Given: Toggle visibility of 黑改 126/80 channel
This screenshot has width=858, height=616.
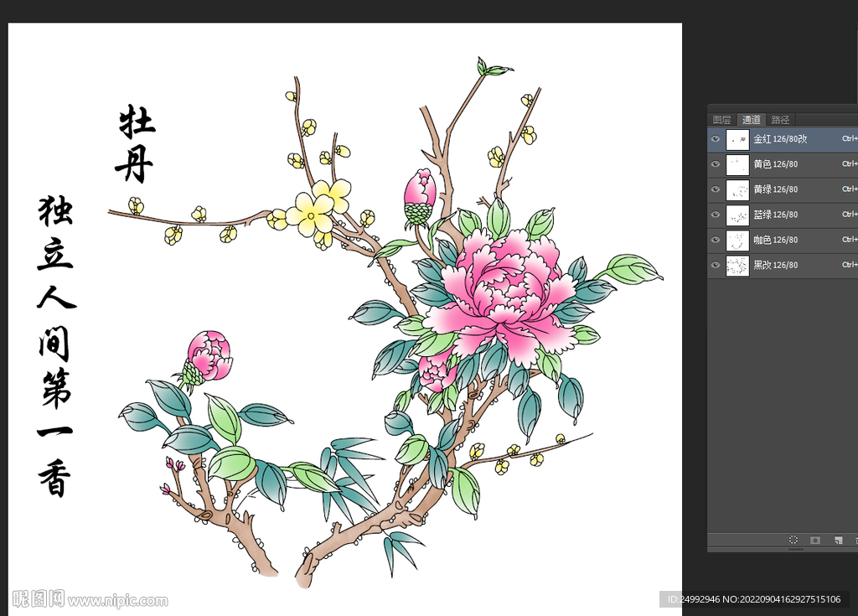Looking at the screenshot, I should pos(716,265).
